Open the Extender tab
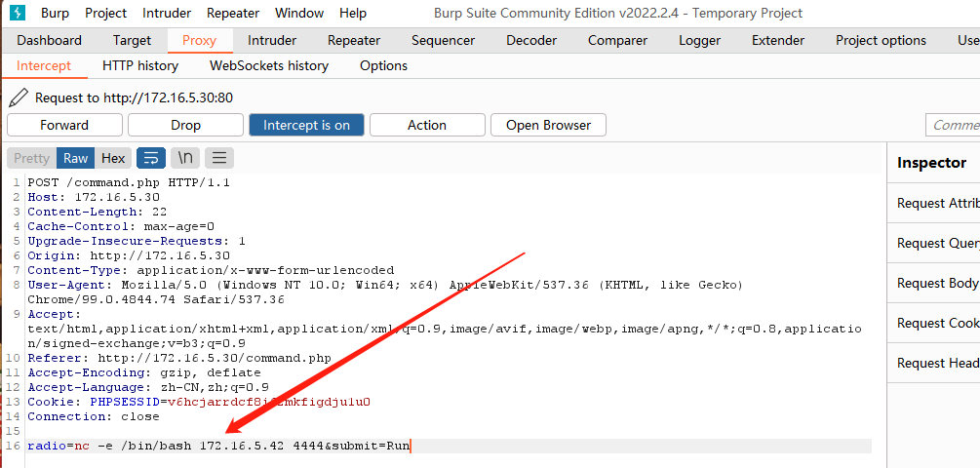This screenshot has height=468, width=980. coord(778,41)
